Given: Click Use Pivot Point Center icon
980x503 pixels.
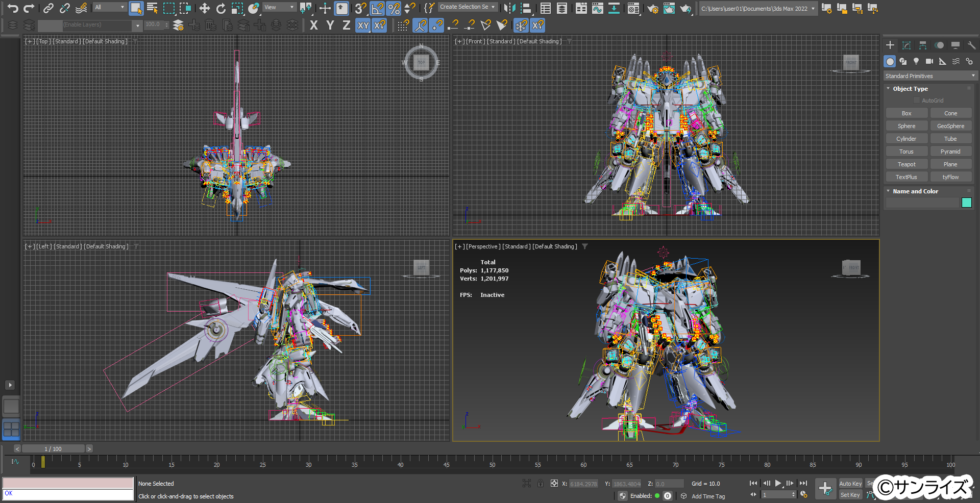Looking at the screenshot, I should [306, 8].
